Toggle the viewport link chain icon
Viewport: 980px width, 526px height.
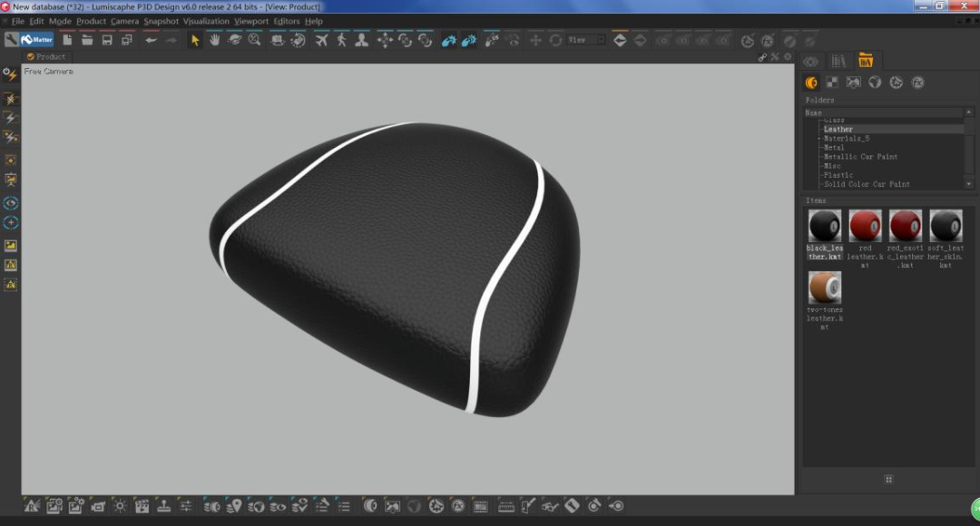[x=762, y=57]
